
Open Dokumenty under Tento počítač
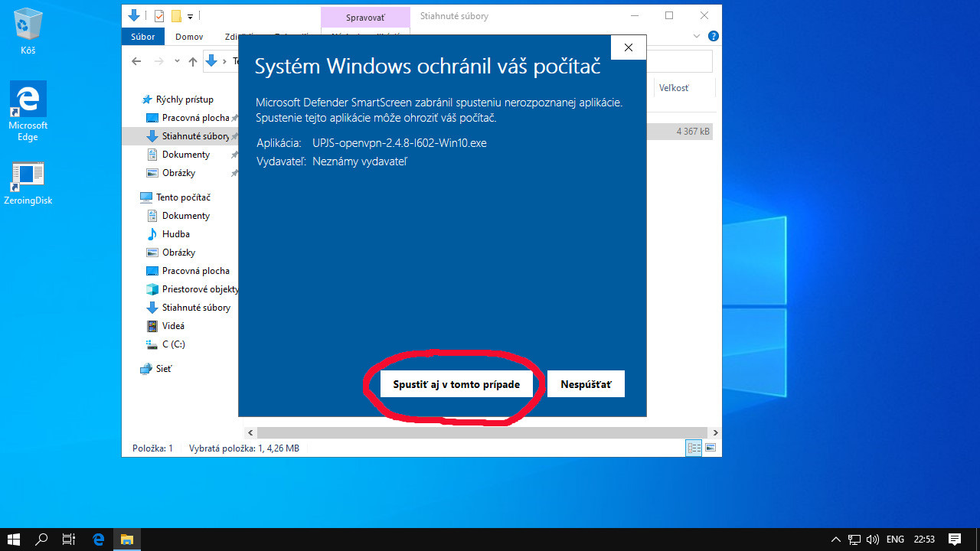[x=186, y=216]
